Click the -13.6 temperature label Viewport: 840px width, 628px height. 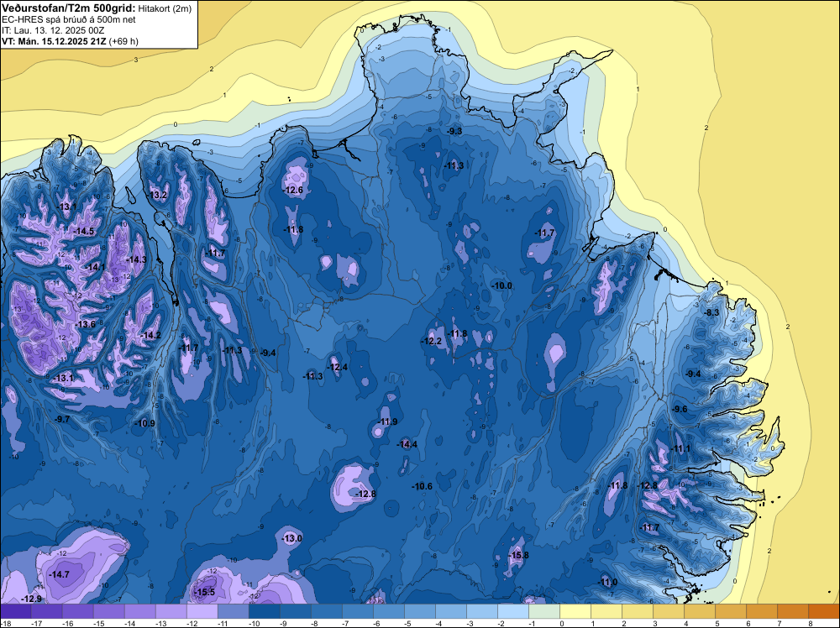pos(85,324)
